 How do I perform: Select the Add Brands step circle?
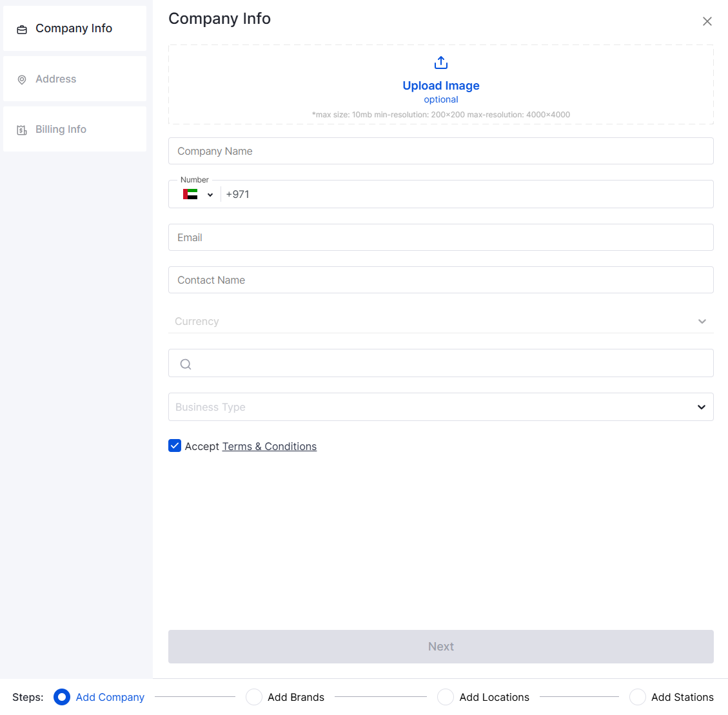pyautogui.click(x=253, y=697)
